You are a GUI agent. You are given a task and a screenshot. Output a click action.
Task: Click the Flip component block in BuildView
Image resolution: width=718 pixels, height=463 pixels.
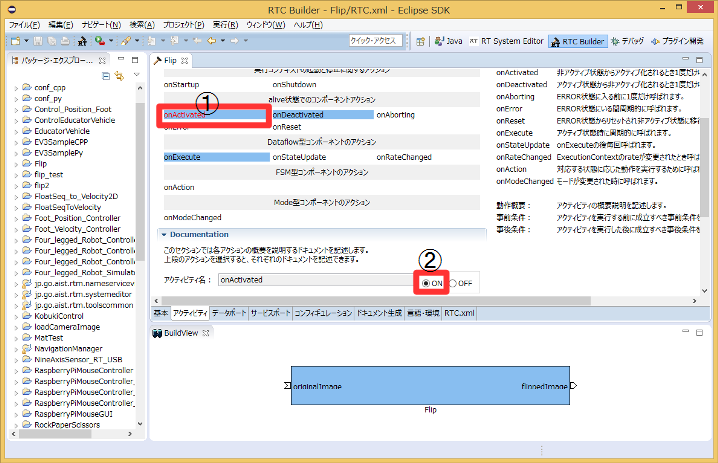click(430, 386)
